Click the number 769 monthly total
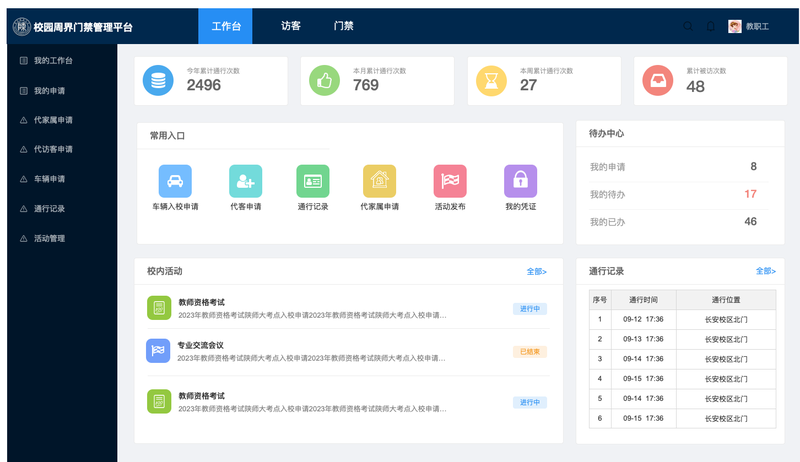800x462 pixels. [x=366, y=85]
